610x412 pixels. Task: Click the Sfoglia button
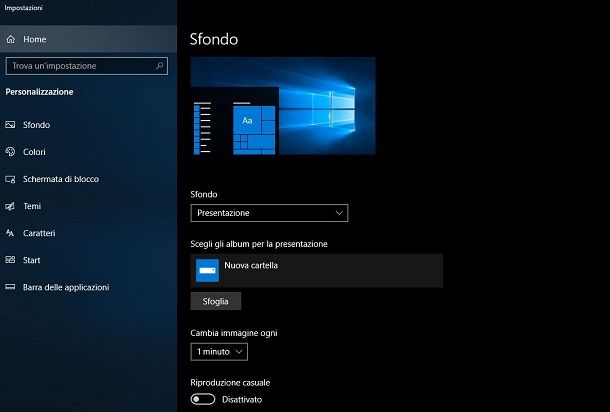(216, 301)
